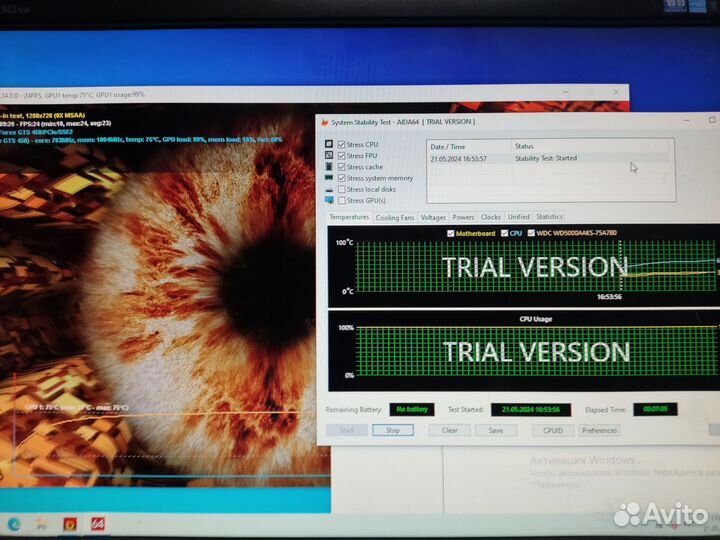Click the CPU chip icon beside Stress CPU
Viewport: 720px width, 540px height.
pyautogui.click(x=329, y=144)
